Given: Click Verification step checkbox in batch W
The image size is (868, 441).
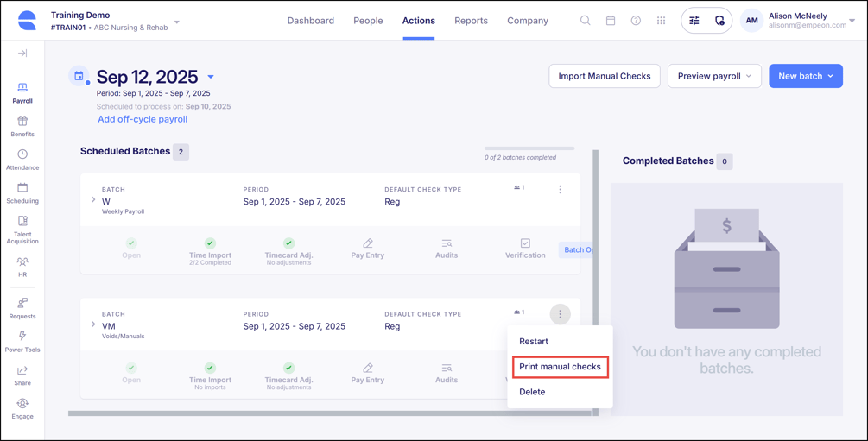Looking at the screenshot, I should pos(525,243).
